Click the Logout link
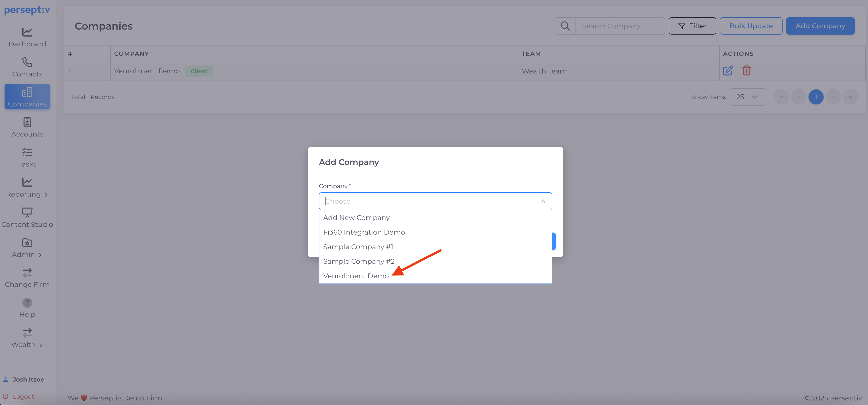This screenshot has height=405, width=868. [x=23, y=397]
